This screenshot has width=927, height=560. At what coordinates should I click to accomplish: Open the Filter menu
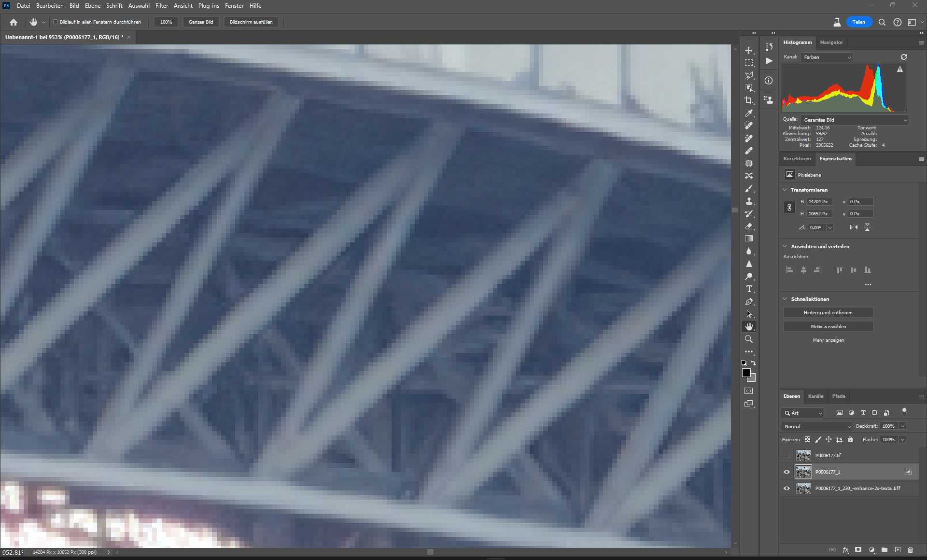[161, 6]
